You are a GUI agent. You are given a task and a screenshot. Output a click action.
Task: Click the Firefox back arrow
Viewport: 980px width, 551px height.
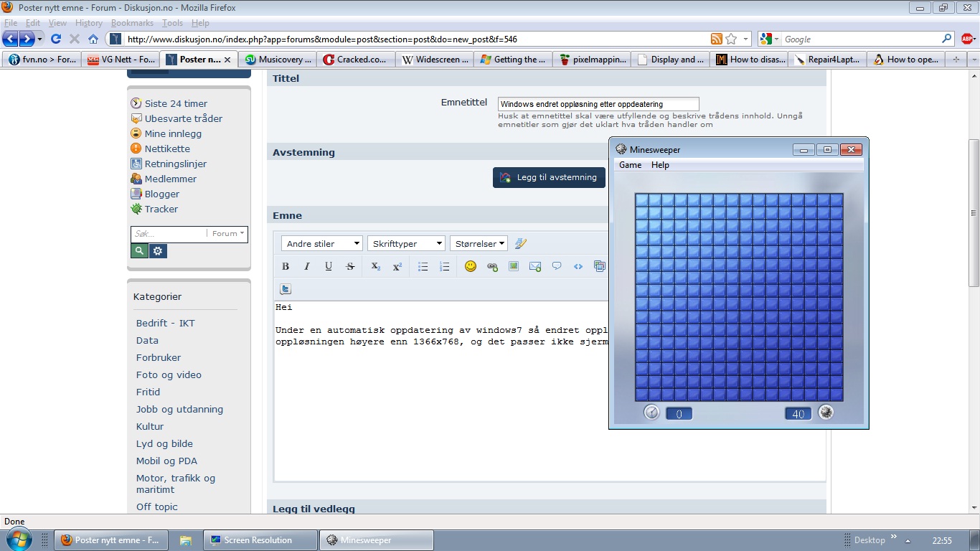pos(11,39)
